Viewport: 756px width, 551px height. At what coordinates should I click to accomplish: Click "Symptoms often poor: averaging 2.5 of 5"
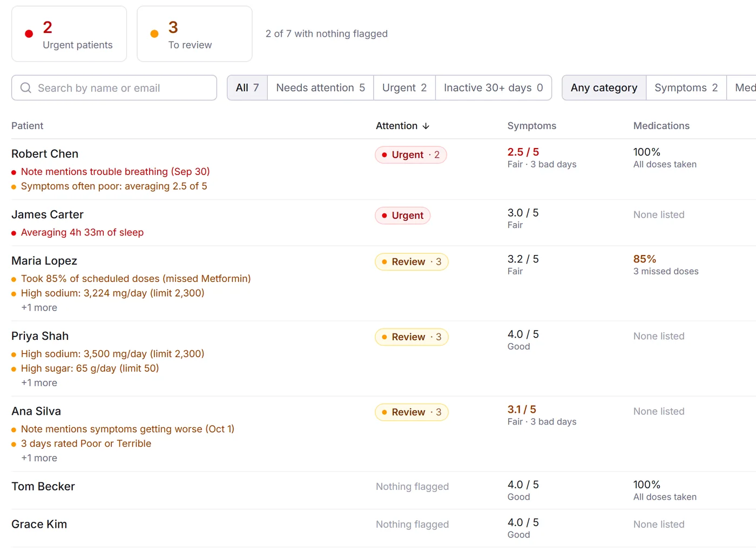114,186
